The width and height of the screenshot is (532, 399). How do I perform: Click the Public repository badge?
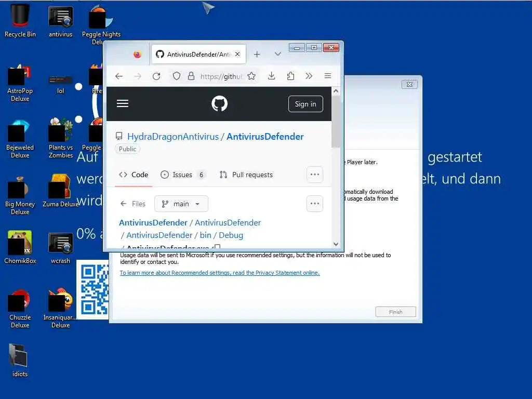pyautogui.click(x=127, y=149)
